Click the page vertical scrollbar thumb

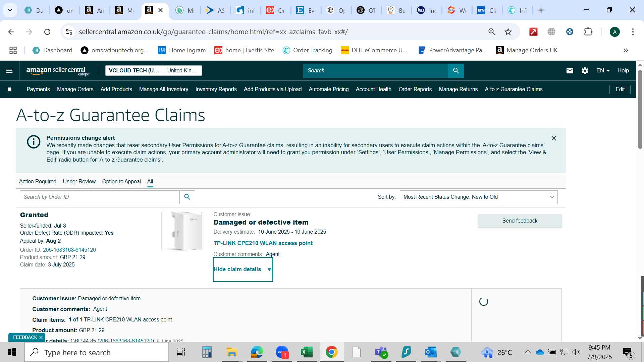pyautogui.click(x=640, y=109)
